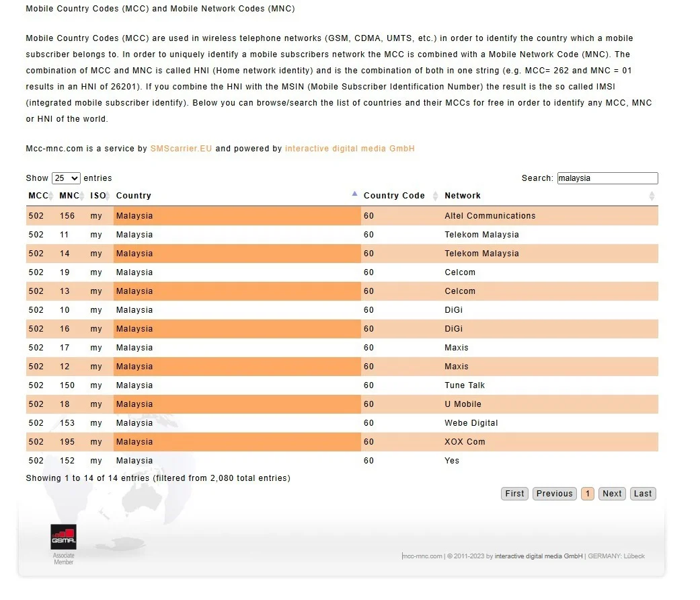Select the DiGi row with MNC 16
This screenshot has width=700, height=600.
342,329
